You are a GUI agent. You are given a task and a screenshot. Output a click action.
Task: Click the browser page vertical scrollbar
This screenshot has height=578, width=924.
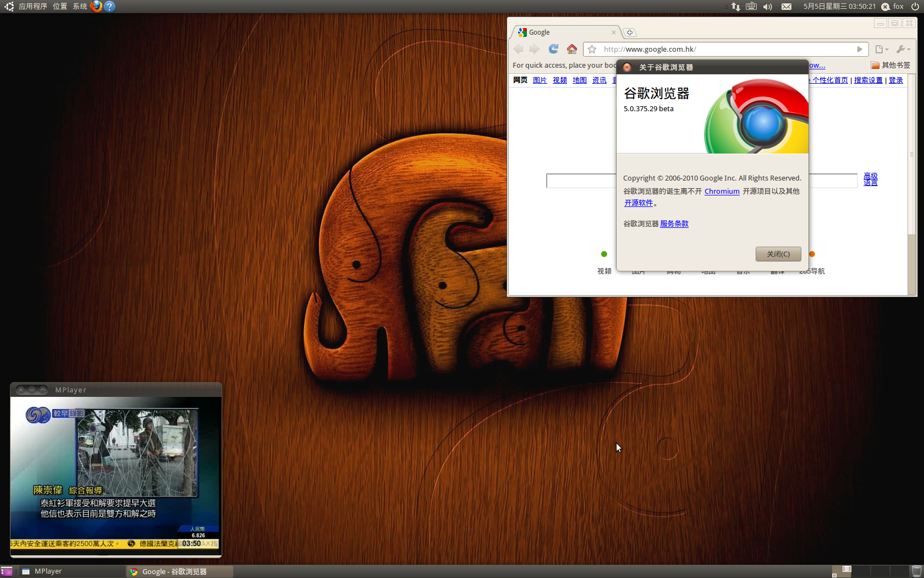[911, 155]
